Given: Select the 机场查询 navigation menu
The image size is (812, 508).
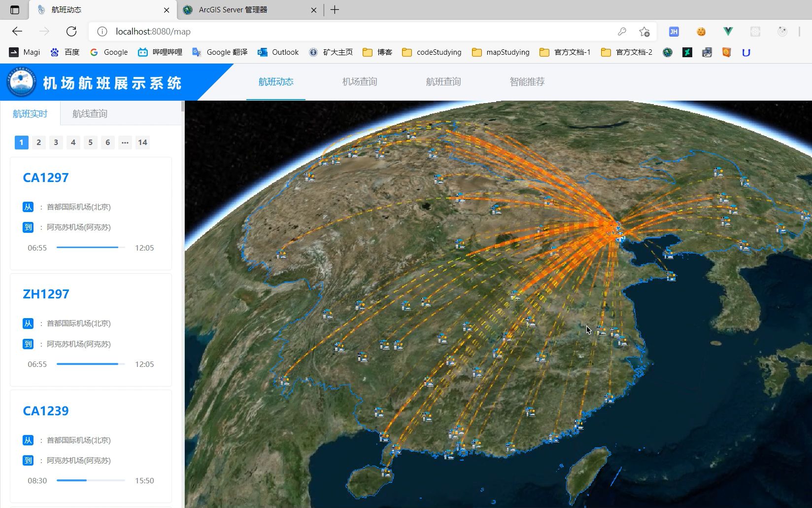Looking at the screenshot, I should [360, 82].
